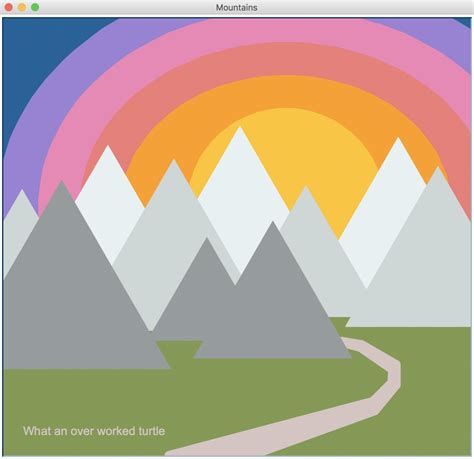
Task: Maximize the Mountains window using green button
Action: [x=35, y=7]
